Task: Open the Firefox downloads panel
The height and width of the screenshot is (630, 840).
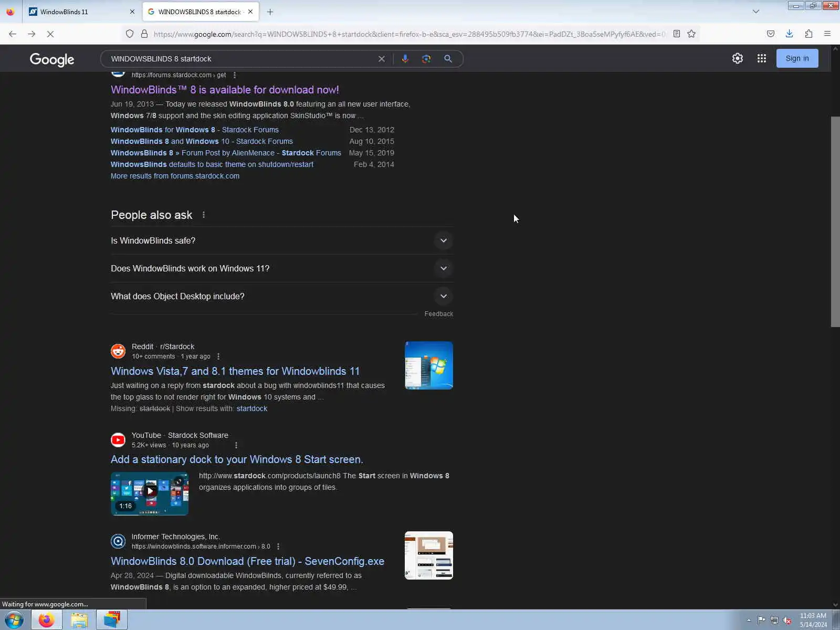Action: pyautogui.click(x=789, y=34)
